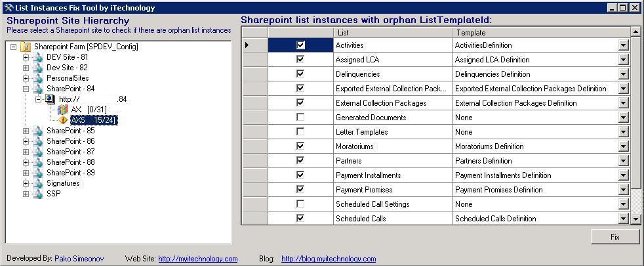
Task: Click the AXS warning icon
Action: click(x=63, y=120)
